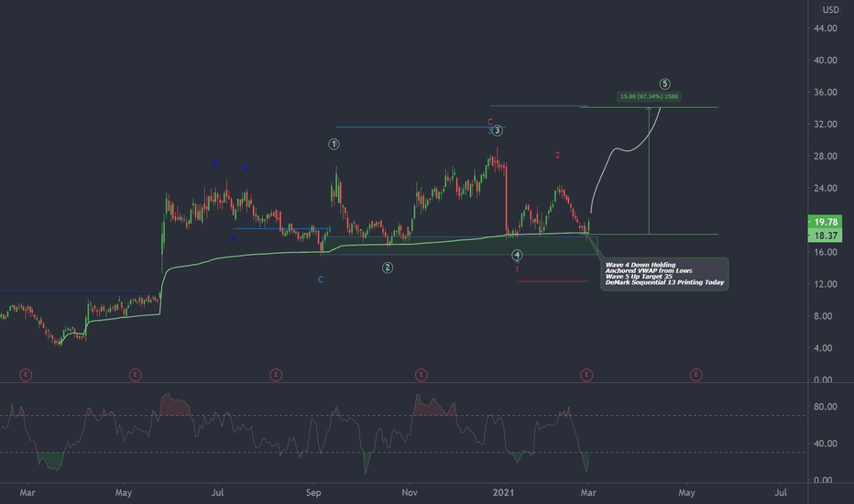This screenshot has height=504, width=854.
Task: Select the circled wave 5 target label
Action: click(x=664, y=84)
